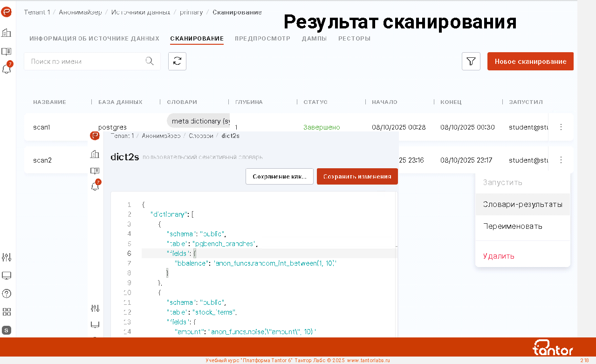This screenshot has height=364, width=596.
Task: Open the filter funnel icon
Action: pyautogui.click(x=471, y=61)
